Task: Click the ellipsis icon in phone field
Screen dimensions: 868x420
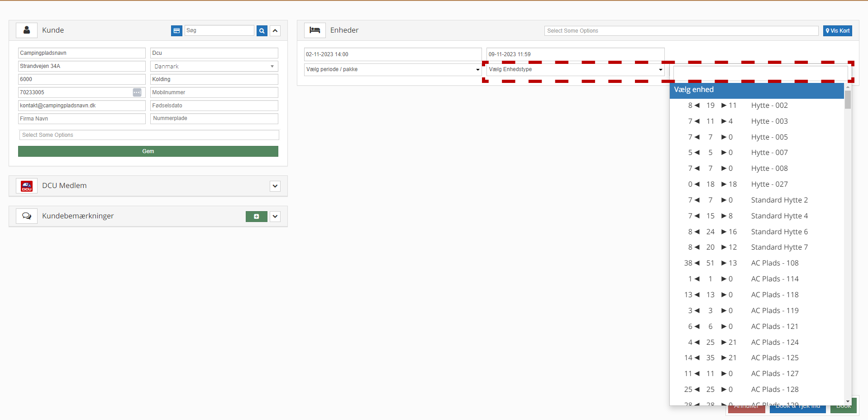Action: point(137,92)
